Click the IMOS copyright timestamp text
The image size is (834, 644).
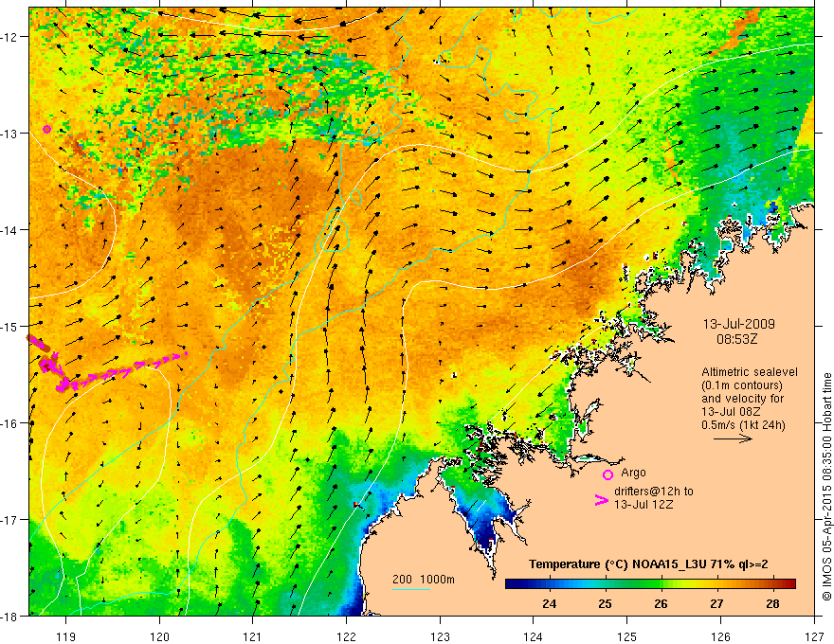point(826,487)
